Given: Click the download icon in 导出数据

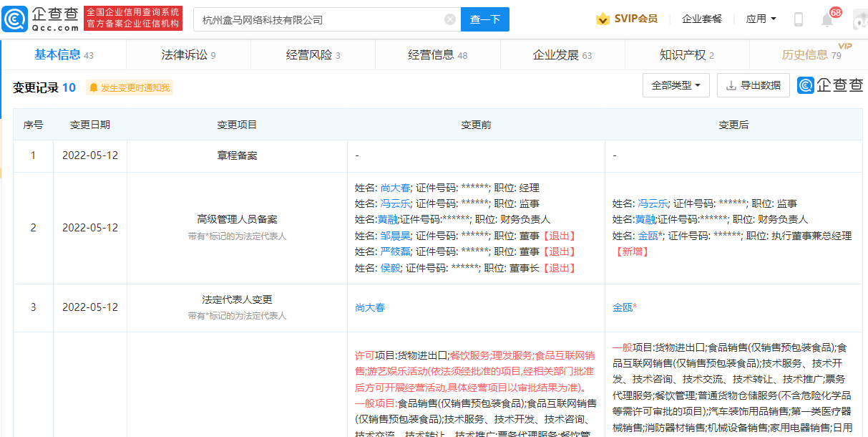Looking at the screenshot, I should 731,85.
